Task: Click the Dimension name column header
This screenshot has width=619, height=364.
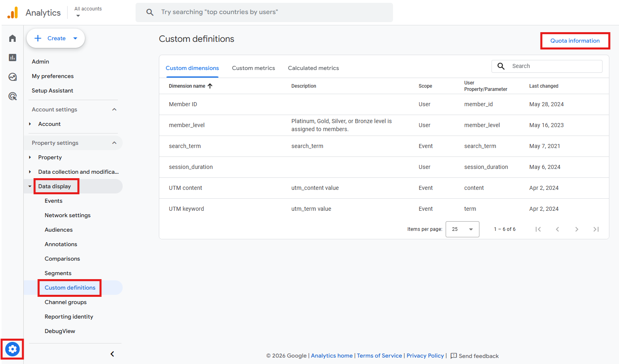Action: coord(187,86)
